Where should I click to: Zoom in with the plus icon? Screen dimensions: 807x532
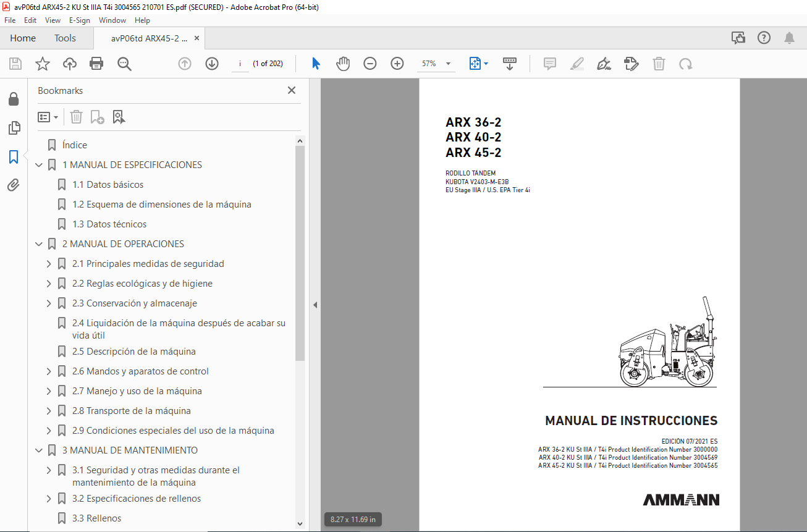click(x=397, y=64)
